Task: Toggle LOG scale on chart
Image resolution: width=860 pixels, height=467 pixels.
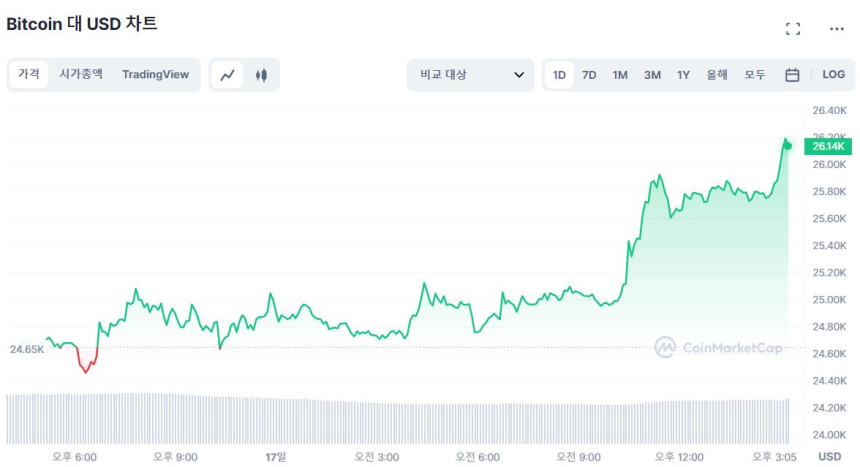Action: [833, 75]
